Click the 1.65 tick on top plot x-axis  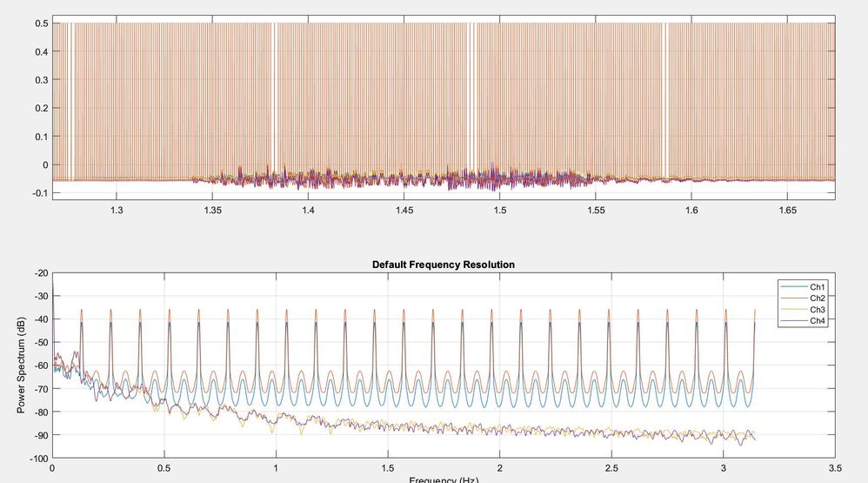(787, 211)
